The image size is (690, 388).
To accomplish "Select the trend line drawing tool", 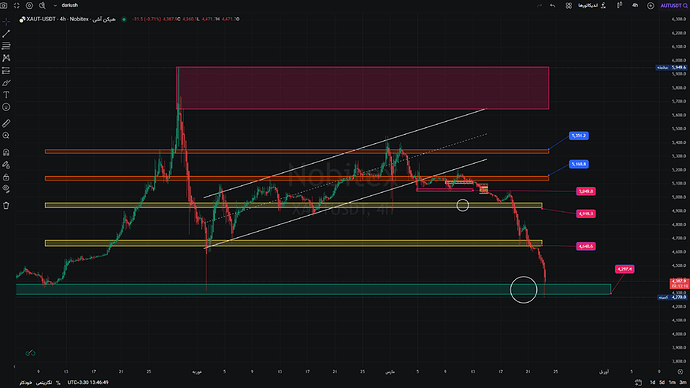I will click(x=6, y=34).
